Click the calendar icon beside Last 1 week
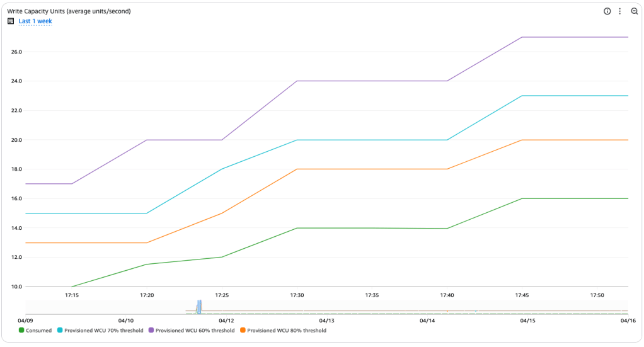Screen dimensions: 644x347 pos(11,21)
